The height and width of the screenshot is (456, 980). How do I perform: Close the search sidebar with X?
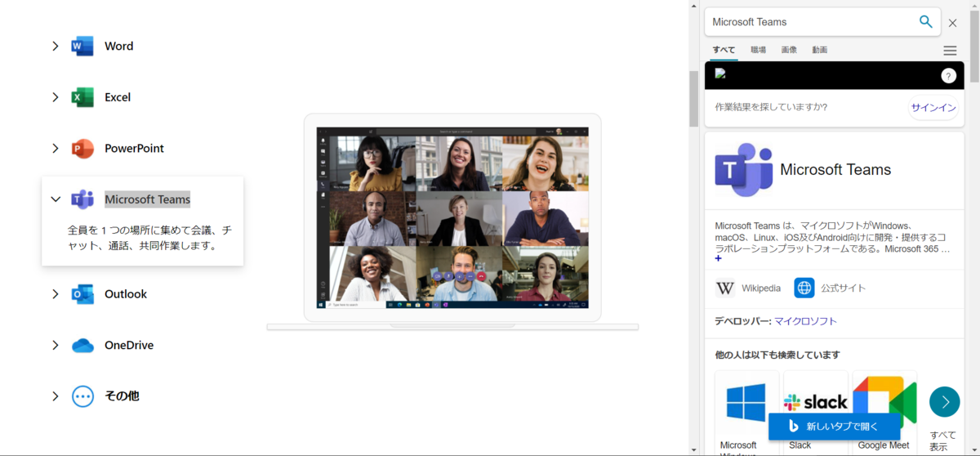click(x=952, y=23)
